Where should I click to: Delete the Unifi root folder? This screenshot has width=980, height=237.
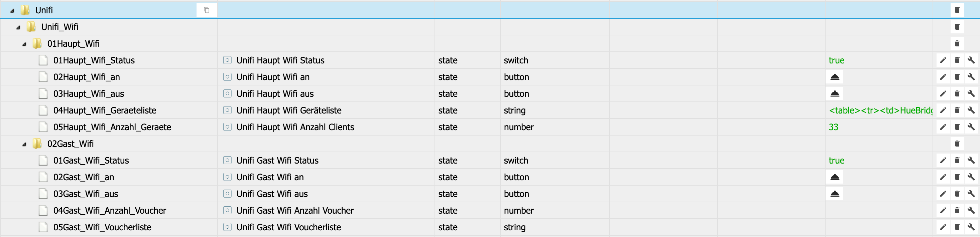(957, 10)
